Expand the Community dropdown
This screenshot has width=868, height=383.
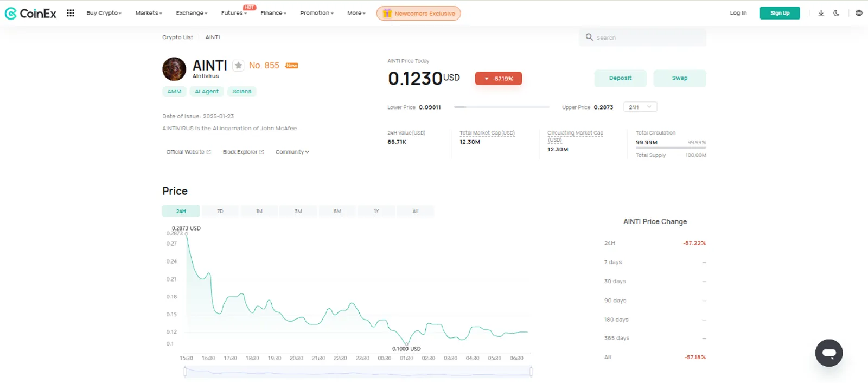click(x=292, y=152)
